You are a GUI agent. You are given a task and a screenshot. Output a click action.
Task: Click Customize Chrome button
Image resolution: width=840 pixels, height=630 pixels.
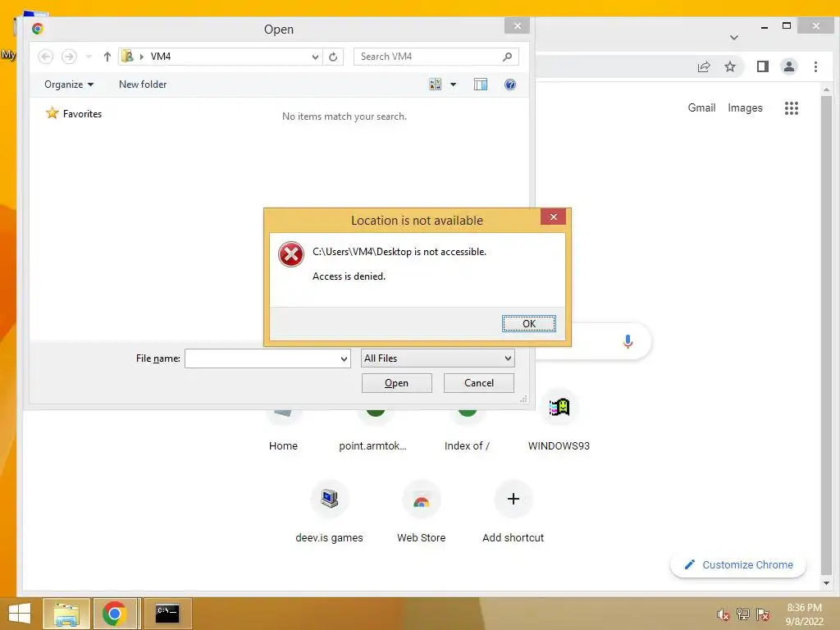pos(737,564)
